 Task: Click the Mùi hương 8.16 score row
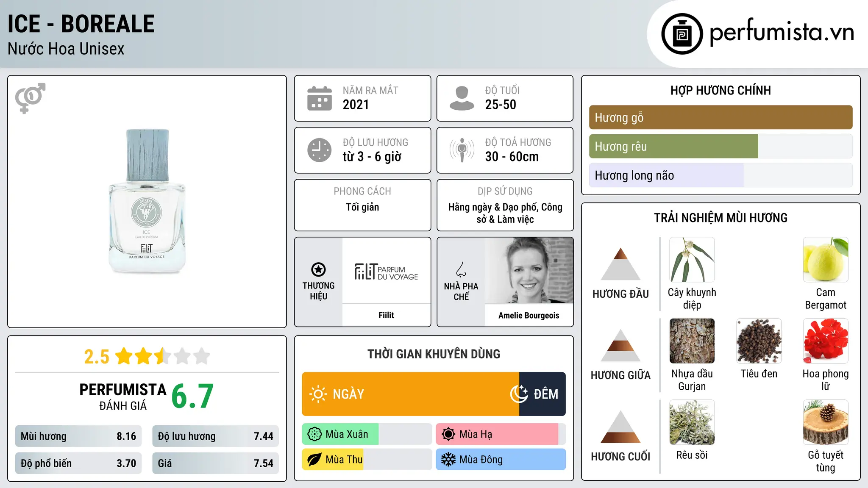(78, 436)
